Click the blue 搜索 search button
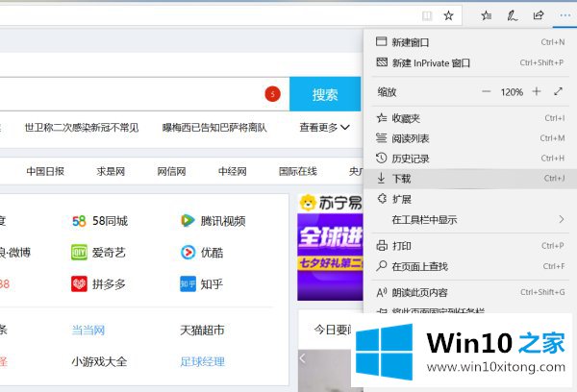The height and width of the screenshot is (392, 577). tap(325, 94)
